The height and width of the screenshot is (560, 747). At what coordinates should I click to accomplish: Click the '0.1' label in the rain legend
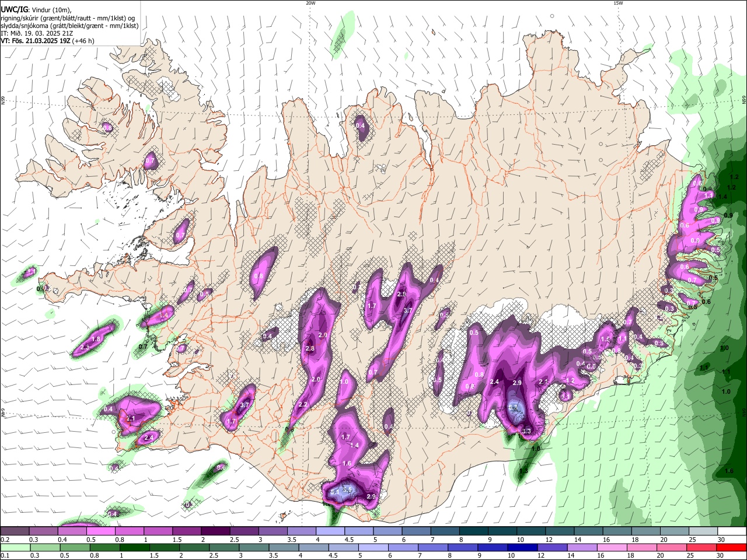tap(5, 555)
